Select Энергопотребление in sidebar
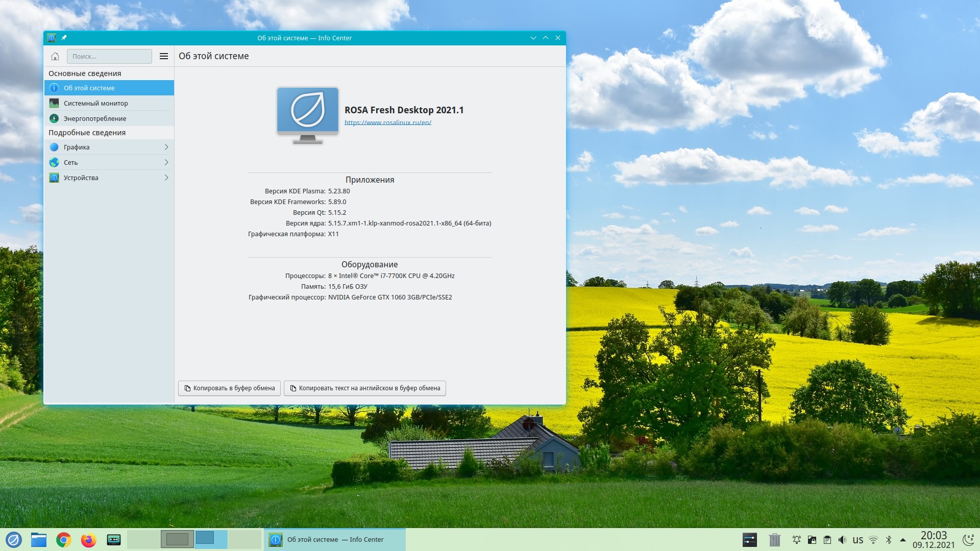Image resolution: width=980 pixels, height=551 pixels. pos(95,118)
